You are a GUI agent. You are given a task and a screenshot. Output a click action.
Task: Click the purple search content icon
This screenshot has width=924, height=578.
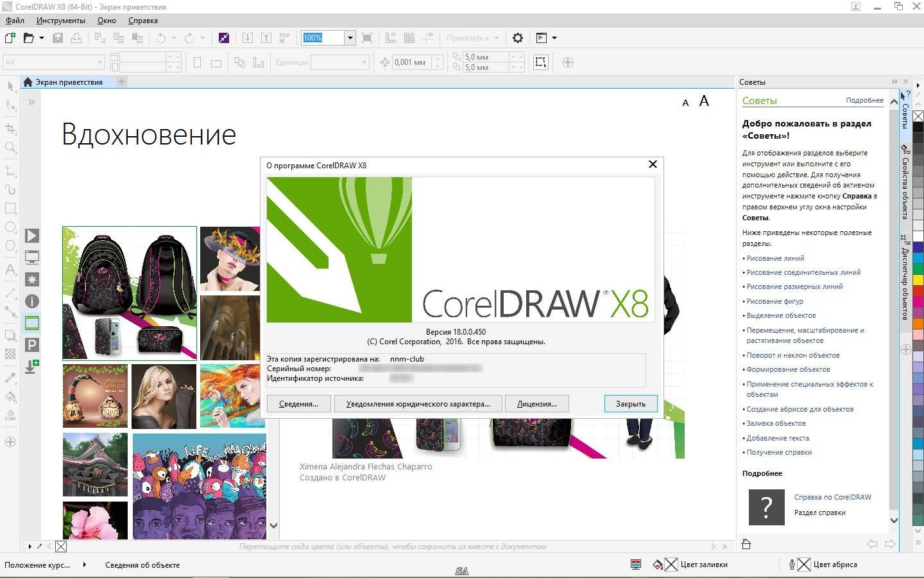tap(224, 38)
